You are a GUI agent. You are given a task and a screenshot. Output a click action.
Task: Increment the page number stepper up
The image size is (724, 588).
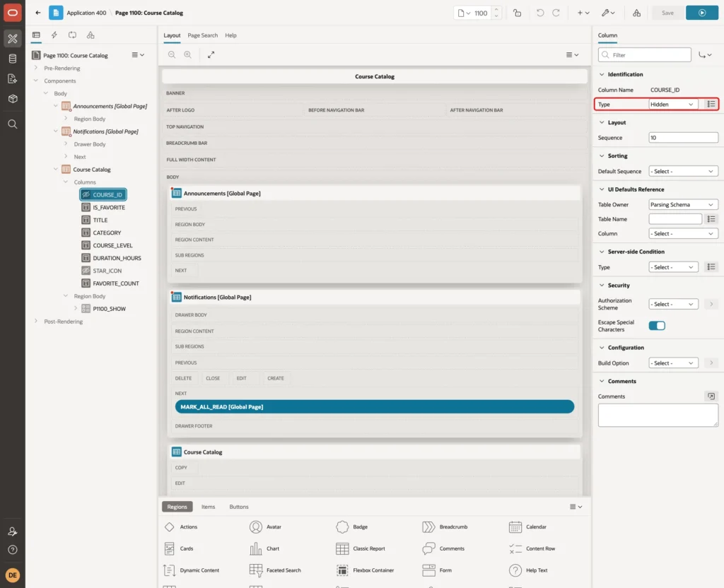pyautogui.click(x=496, y=10)
